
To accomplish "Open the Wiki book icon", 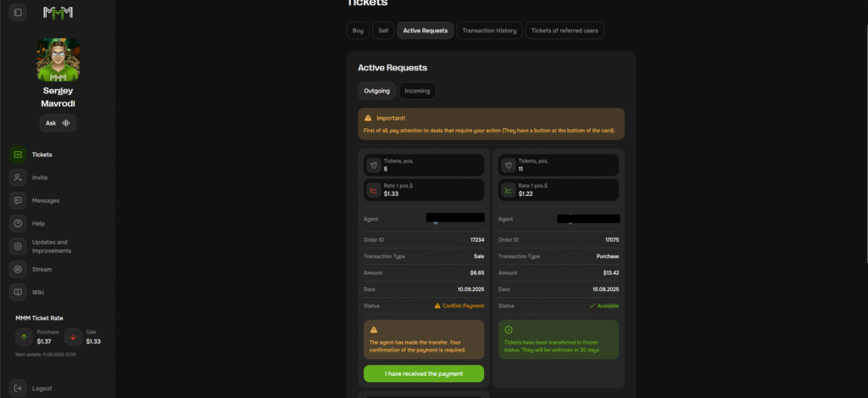I will tap(18, 292).
